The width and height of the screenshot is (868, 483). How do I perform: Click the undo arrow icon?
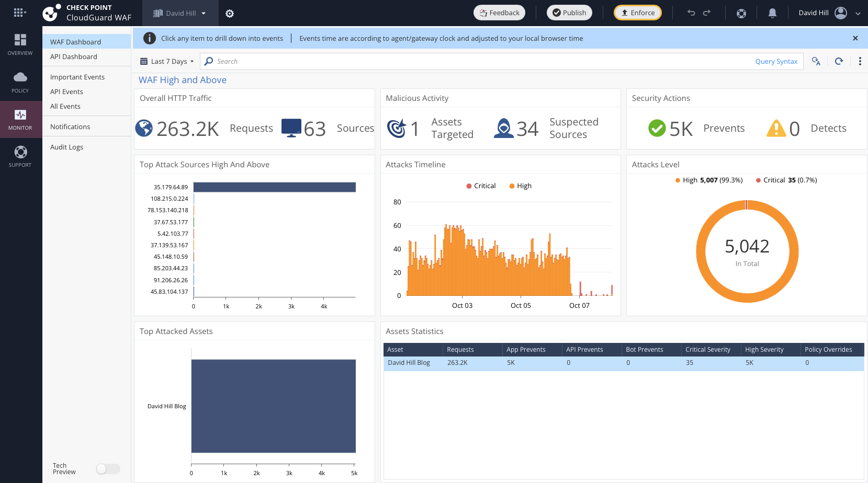tap(691, 13)
